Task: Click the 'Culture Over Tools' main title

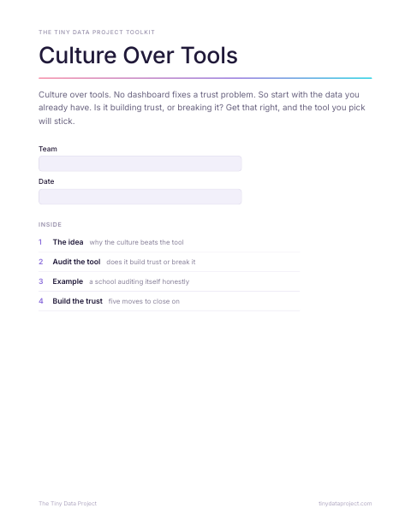Action: coord(138,56)
